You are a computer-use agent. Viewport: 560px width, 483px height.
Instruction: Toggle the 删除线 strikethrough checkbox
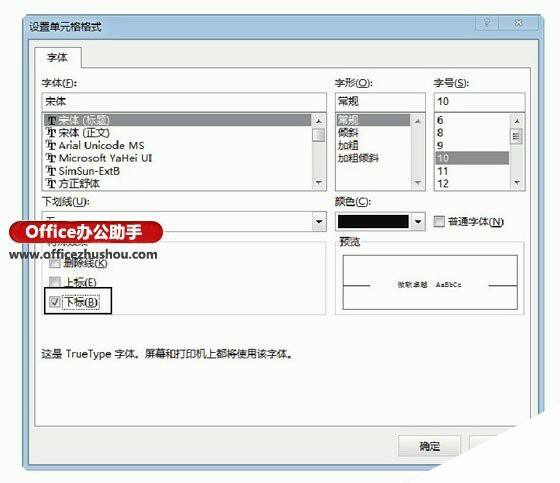point(54,264)
